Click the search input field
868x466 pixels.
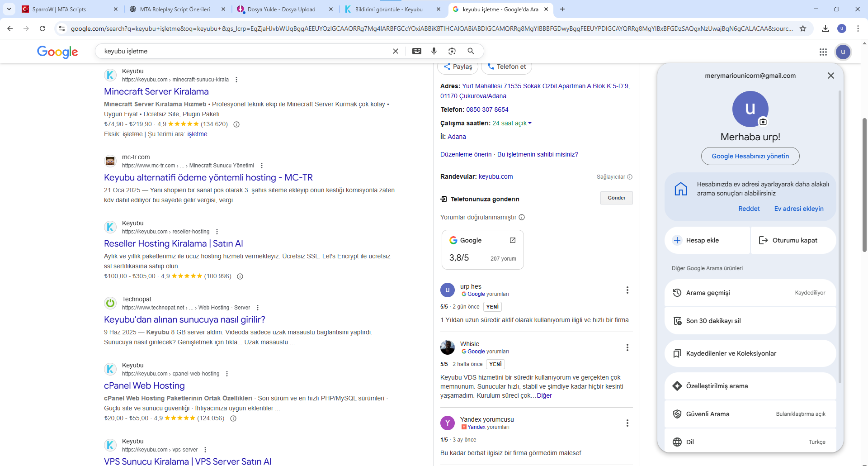(244, 51)
